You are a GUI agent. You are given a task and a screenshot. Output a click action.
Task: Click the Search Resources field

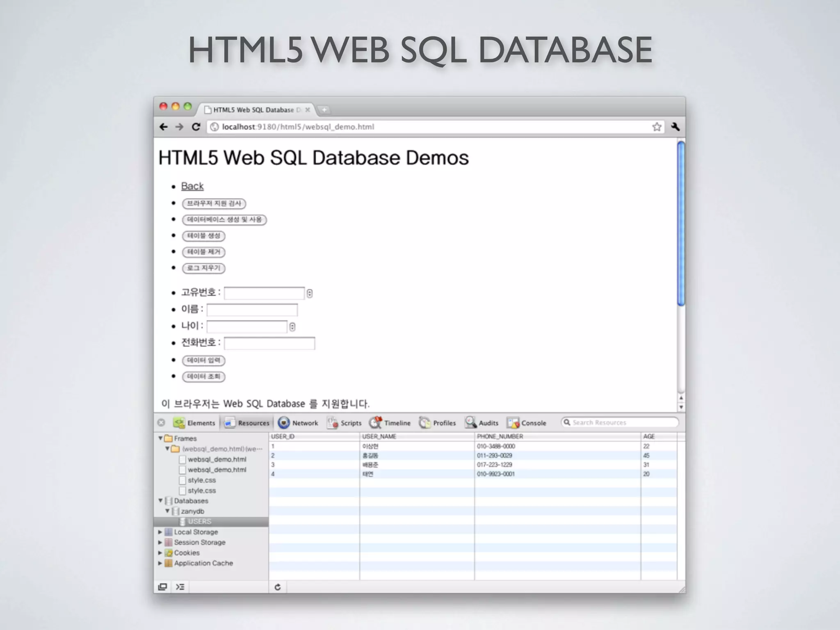[x=620, y=422]
